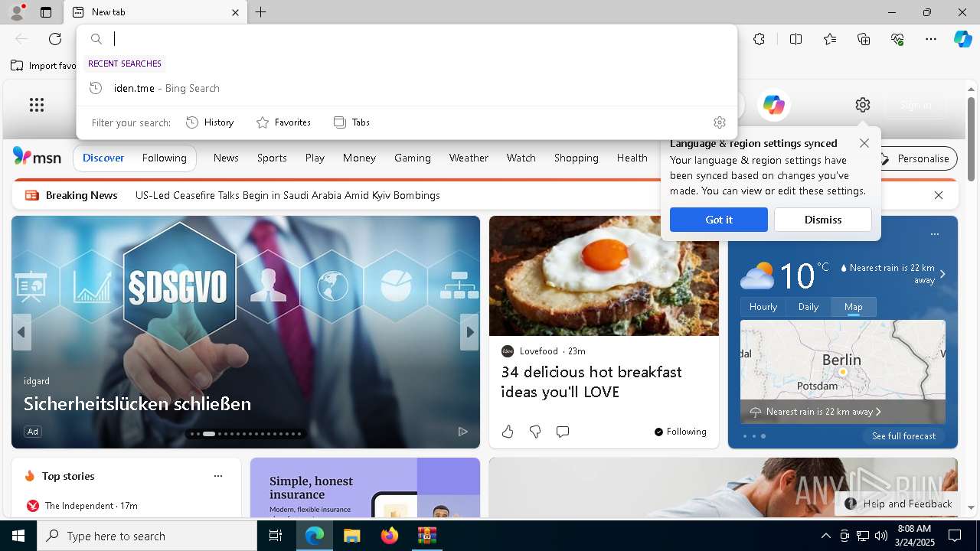Switch weather card to Daily tab
This screenshot has width=980, height=551.
[x=808, y=307]
